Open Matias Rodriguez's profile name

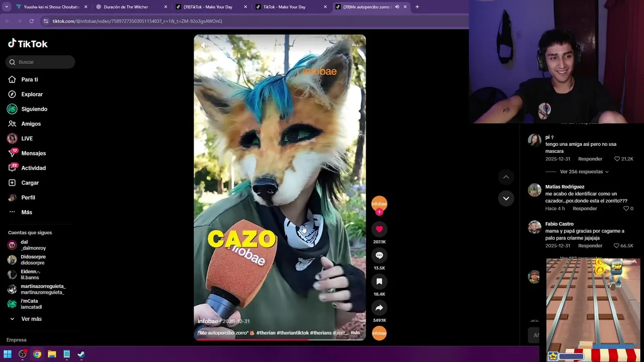pyautogui.click(x=565, y=187)
